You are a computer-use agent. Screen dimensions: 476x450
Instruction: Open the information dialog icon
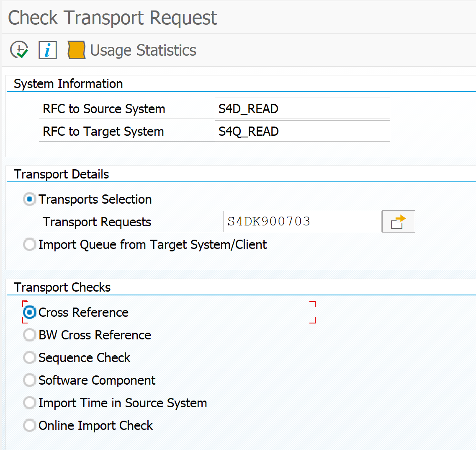point(47,49)
